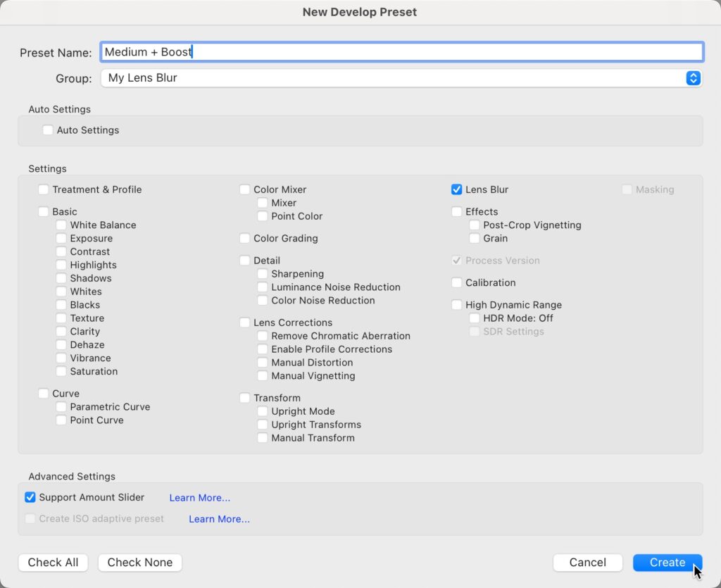Click the Check All button

tap(53, 562)
